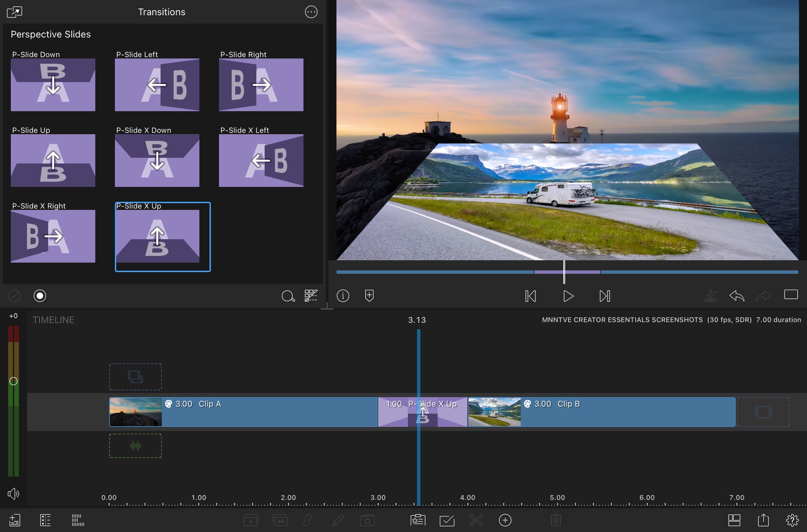Open the magnifier search icon in Transitions
This screenshot has height=532, width=807.
(288, 296)
